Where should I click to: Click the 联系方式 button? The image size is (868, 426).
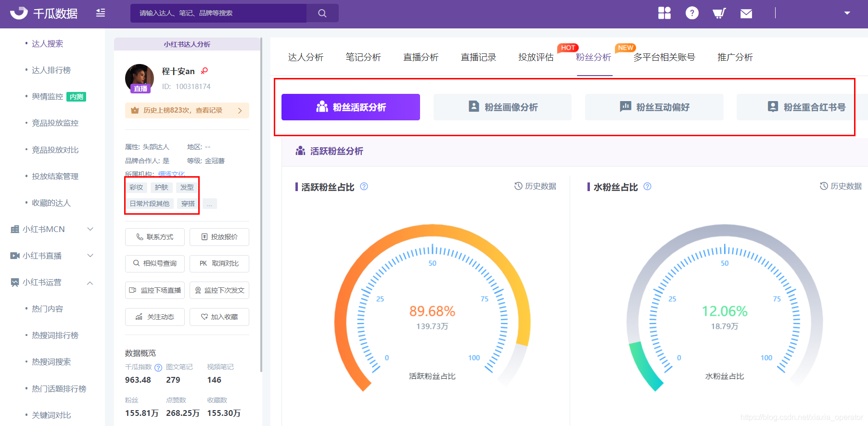pos(155,237)
